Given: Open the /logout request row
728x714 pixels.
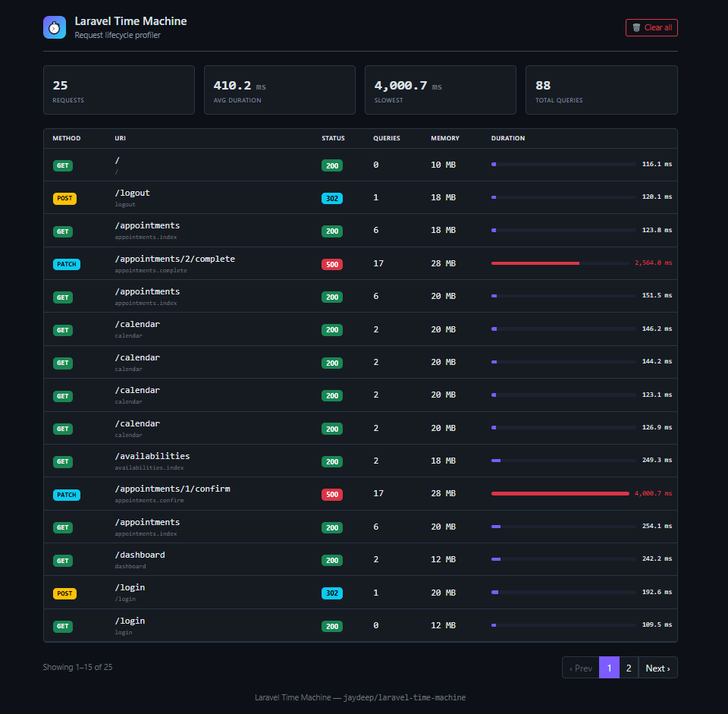Looking at the screenshot, I should pyautogui.click(x=360, y=197).
